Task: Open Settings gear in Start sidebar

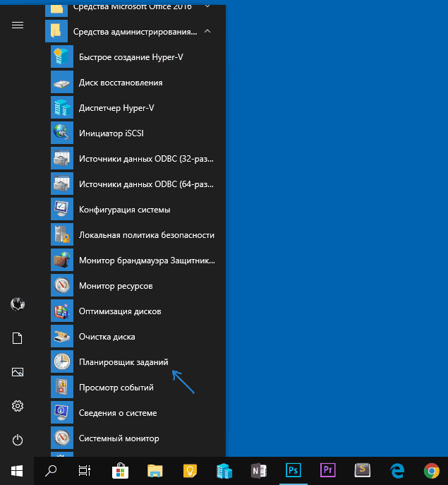Action: click(x=18, y=406)
